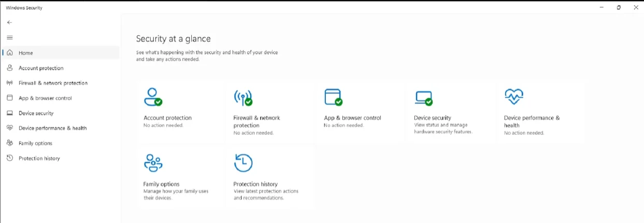Click the Windows Security window title
The width and height of the screenshot is (644, 223).
click(24, 8)
